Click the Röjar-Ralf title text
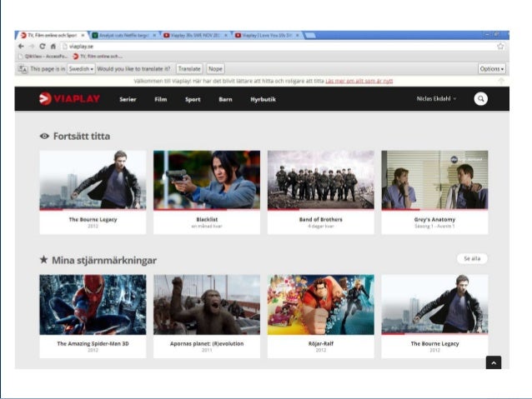The height and width of the screenshot is (399, 532). 321,343
